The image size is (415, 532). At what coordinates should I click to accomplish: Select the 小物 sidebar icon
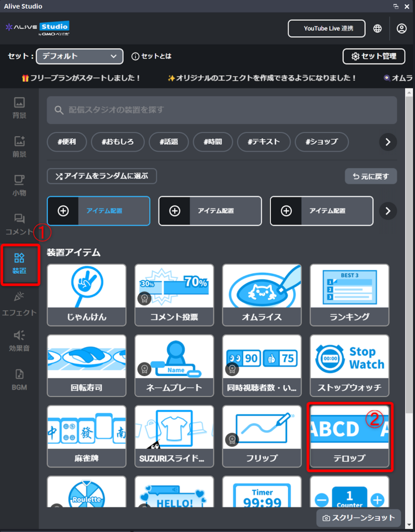point(19,185)
